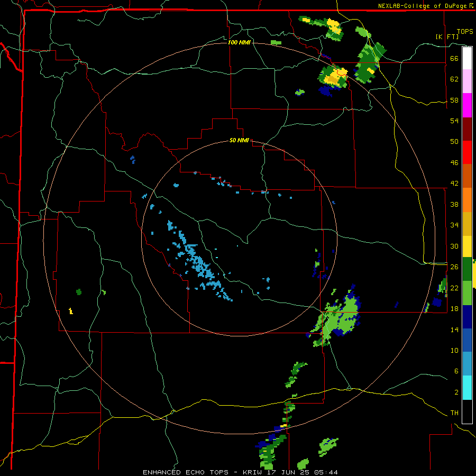Click the legend value 26
This screenshot has width=476, height=476.
454,267
